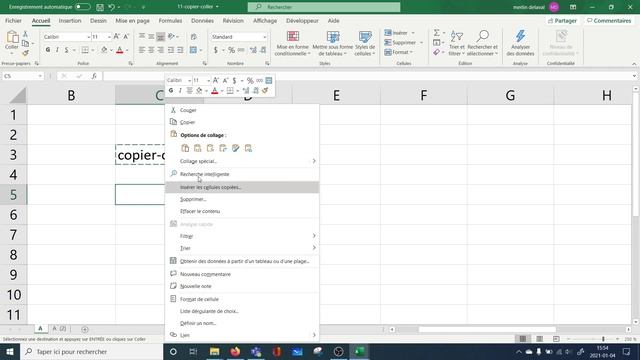This screenshot has width=640, height=360.
Task: Expand the formula bar with its arrow
Action: coord(634,76)
